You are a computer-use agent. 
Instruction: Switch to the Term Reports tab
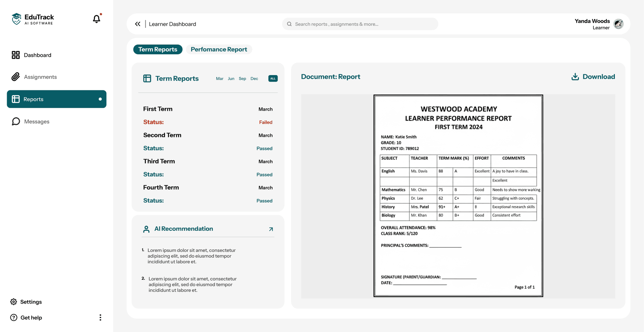(x=158, y=49)
